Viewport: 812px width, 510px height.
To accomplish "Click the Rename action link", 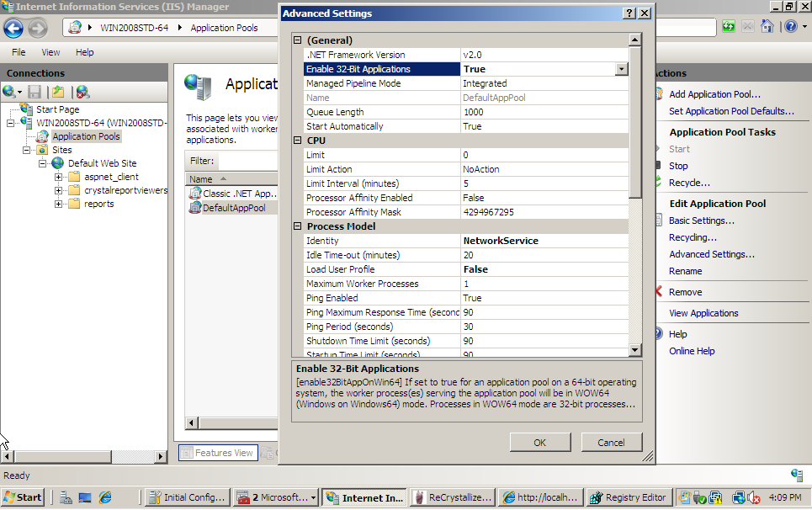I will tap(685, 271).
